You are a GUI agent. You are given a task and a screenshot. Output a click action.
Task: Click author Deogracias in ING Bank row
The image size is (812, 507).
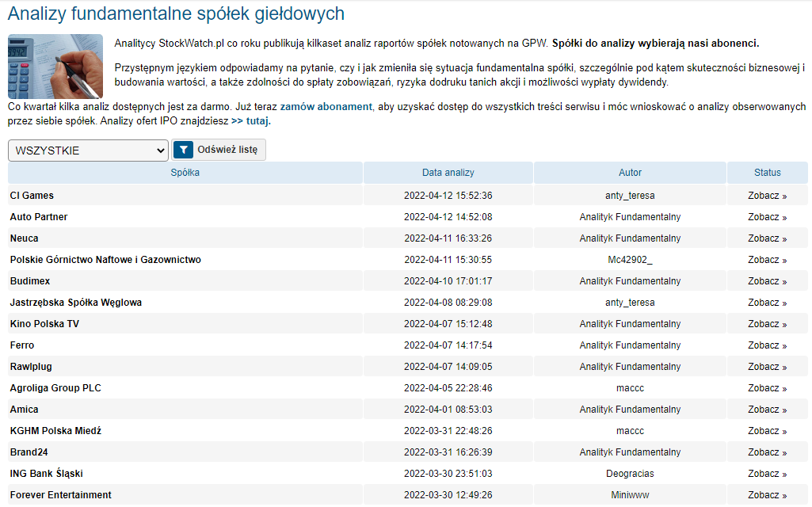click(630, 474)
